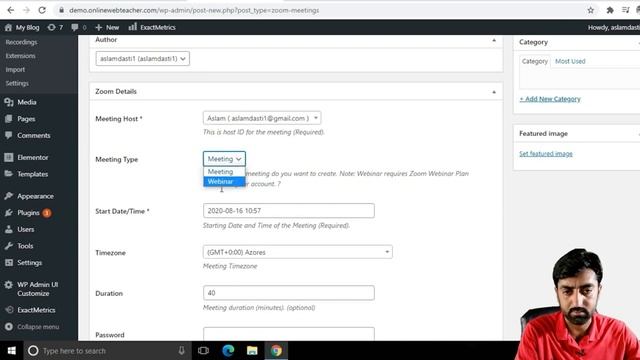Open the Users menu icon
This screenshot has height=360, width=640.
point(9,229)
